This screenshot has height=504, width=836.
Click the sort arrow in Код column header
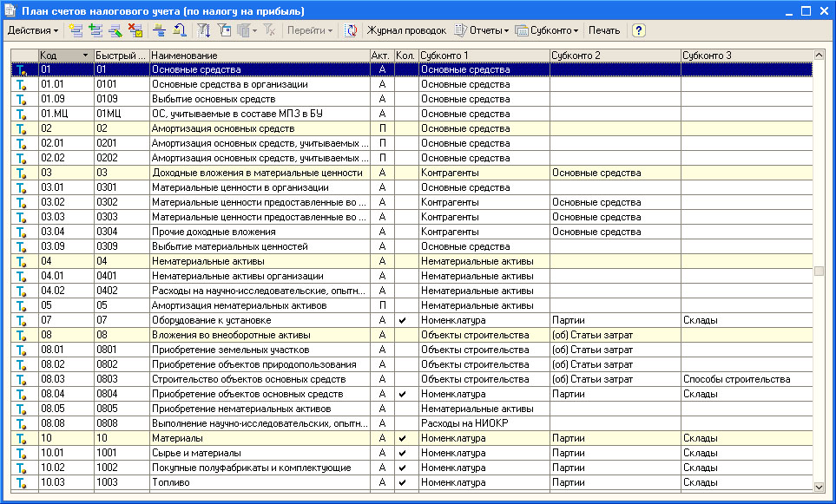[85, 56]
